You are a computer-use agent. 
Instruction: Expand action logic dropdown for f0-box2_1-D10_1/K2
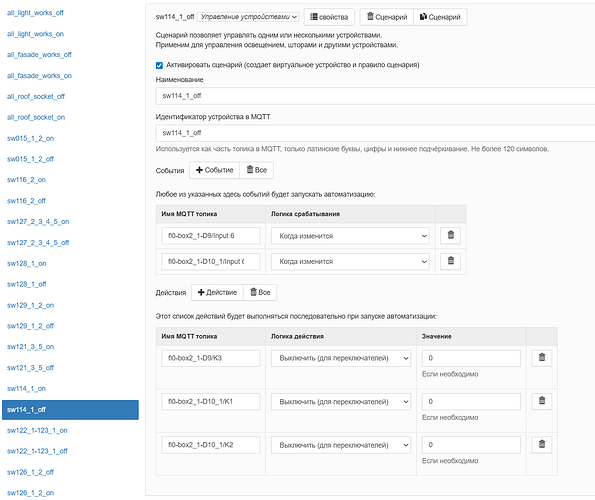pos(341,445)
